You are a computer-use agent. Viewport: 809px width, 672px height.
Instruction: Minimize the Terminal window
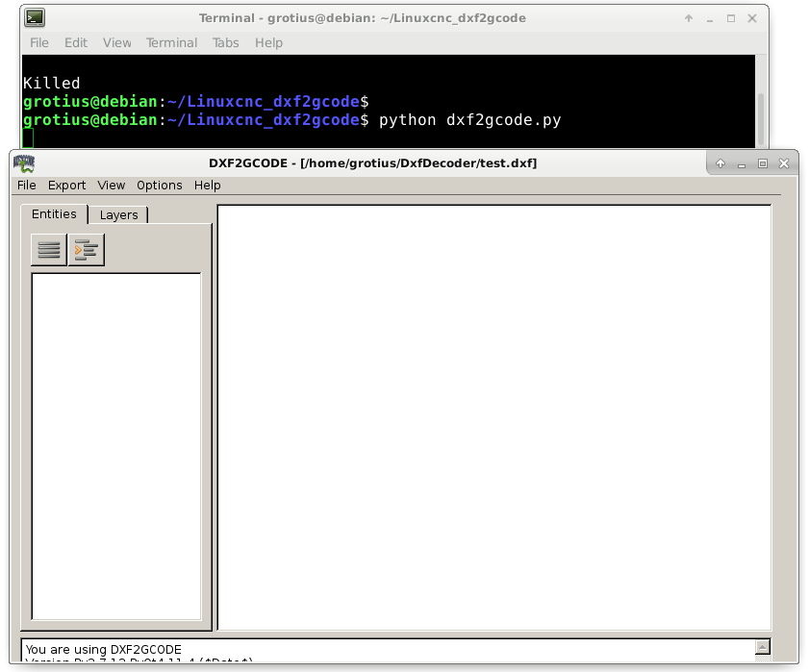pyautogui.click(x=710, y=19)
